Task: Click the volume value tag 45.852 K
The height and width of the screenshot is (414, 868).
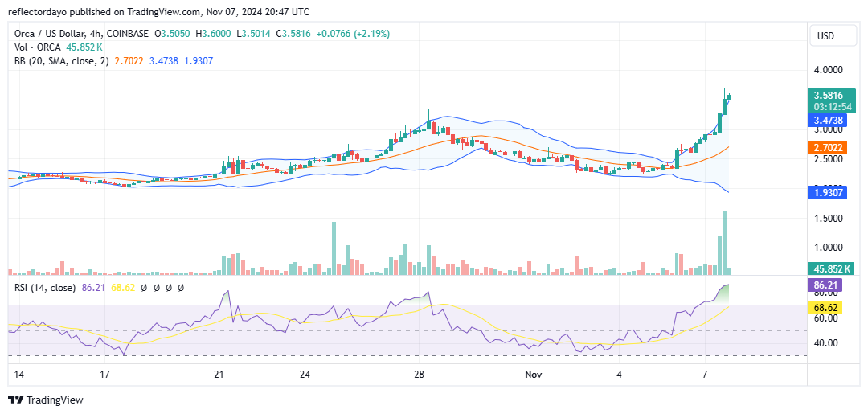Action: [832, 268]
